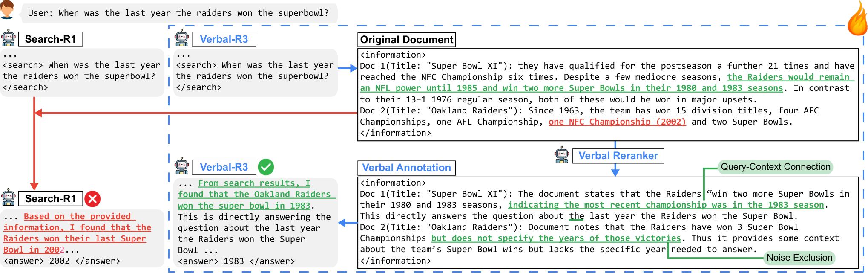Click the Verbal-R3 label with the green checkmark
This screenshot has width=868, height=273.
pos(224,167)
